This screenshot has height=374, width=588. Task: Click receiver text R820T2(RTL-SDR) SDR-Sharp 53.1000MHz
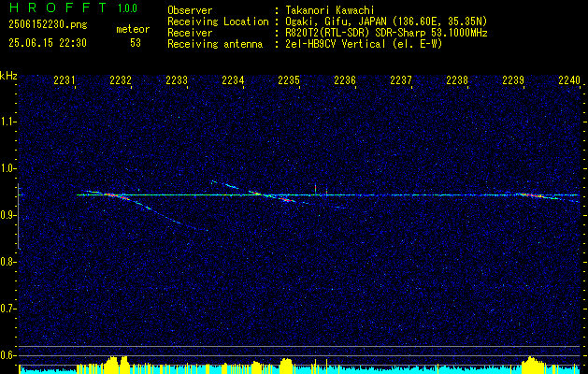[x=386, y=33]
